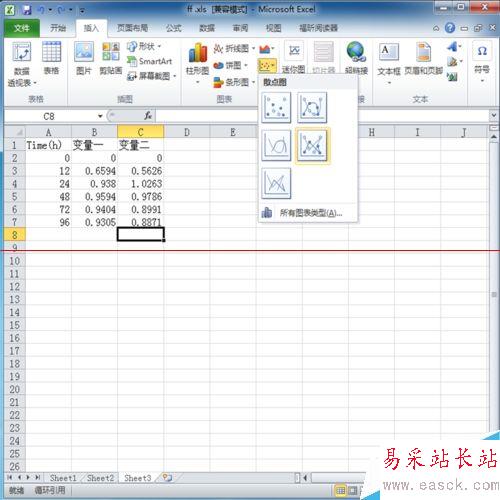Switch to Page Layout view in status bar
The height and width of the screenshot is (500, 500).
click(x=352, y=491)
